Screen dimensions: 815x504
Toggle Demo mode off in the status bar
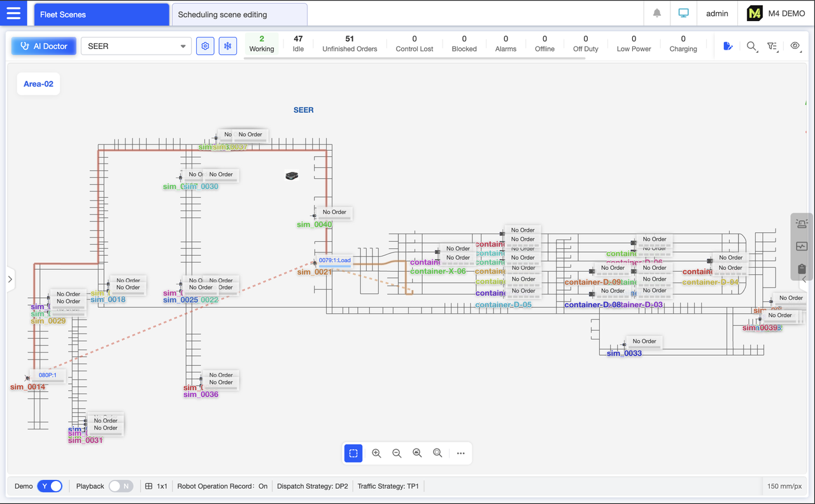50,486
